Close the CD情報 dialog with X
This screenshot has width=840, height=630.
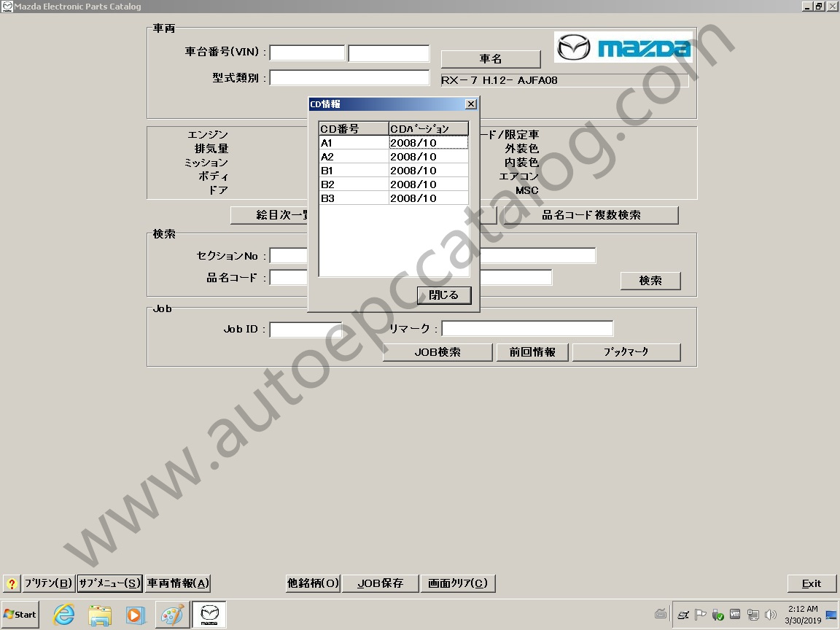pyautogui.click(x=471, y=104)
